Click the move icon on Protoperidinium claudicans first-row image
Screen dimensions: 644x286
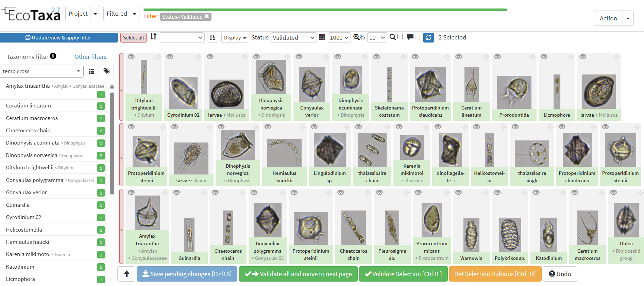[447, 57]
